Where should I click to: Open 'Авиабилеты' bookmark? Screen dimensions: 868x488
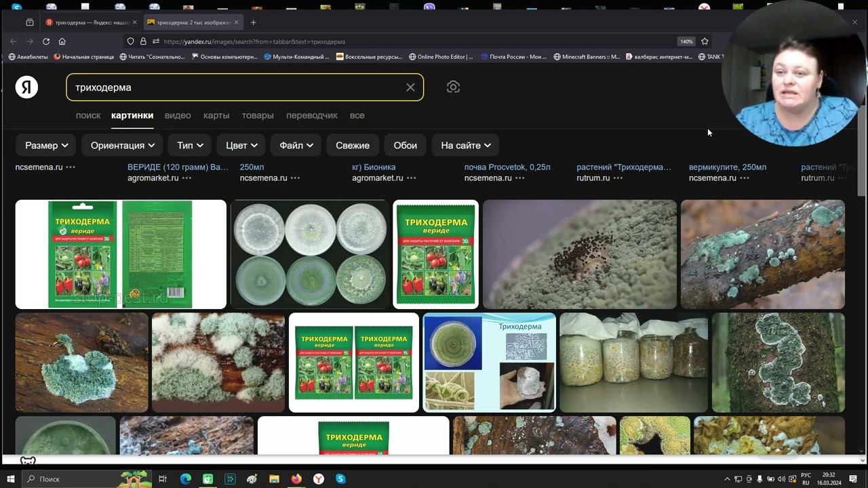(x=28, y=57)
